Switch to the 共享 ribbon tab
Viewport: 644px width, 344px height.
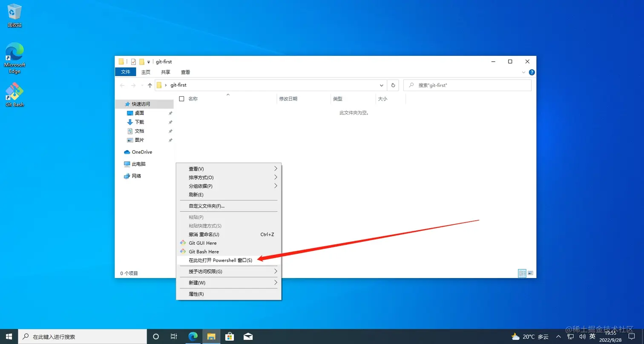click(x=166, y=72)
